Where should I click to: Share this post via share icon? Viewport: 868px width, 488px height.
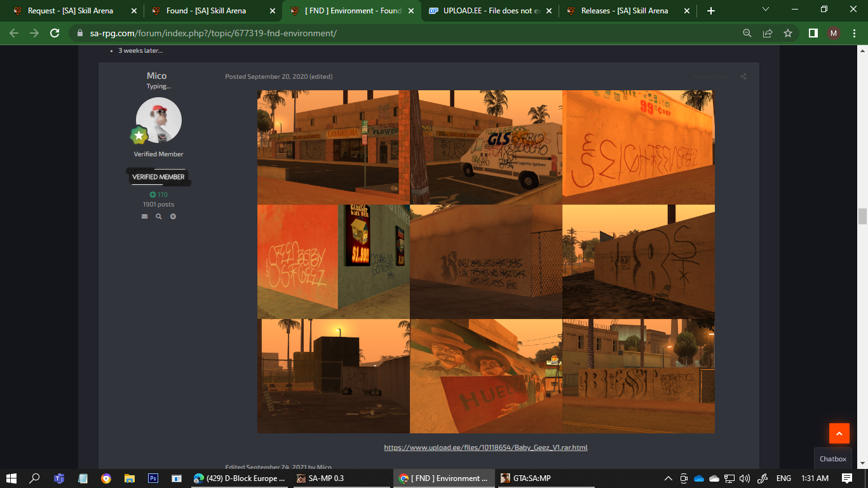pos(743,76)
